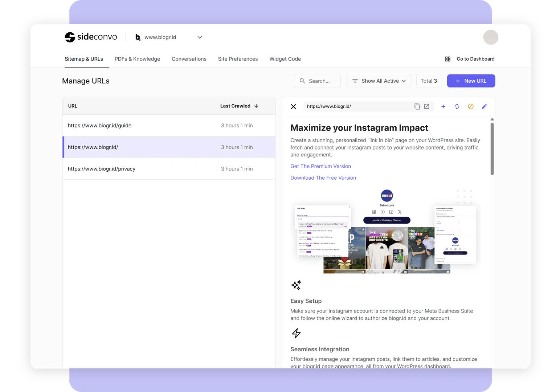Close the URL preview panel
The width and height of the screenshot is (560, 392).
click(x=294, y=106)
